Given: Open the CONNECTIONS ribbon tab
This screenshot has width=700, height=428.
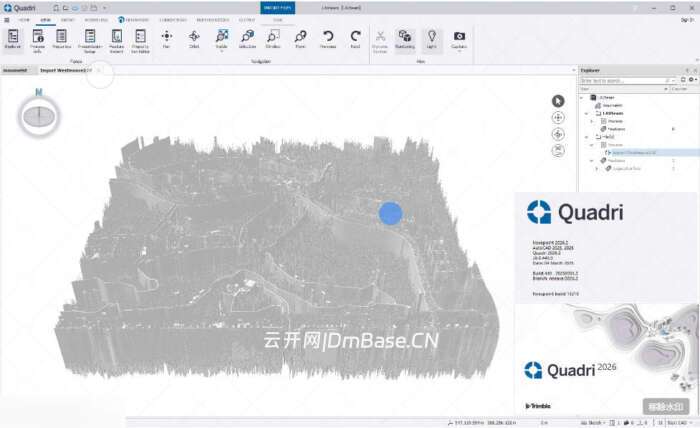Looking at the screenshot, I should click(173, 20).
